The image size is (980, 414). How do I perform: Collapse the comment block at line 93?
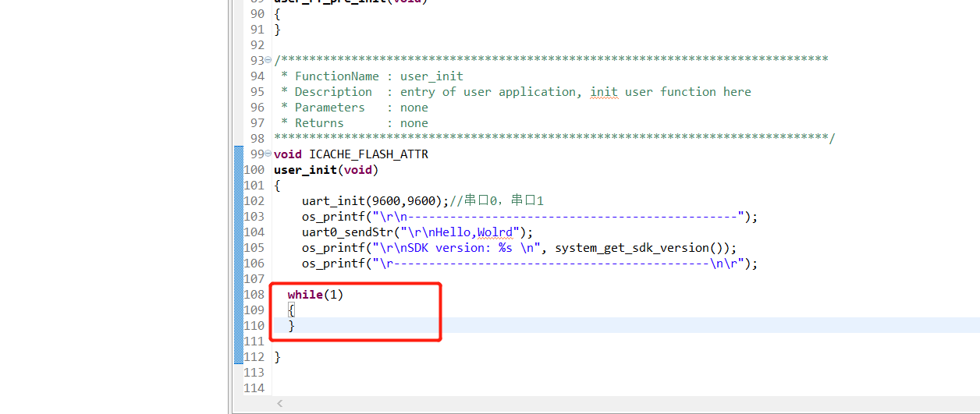coord(268,61)
